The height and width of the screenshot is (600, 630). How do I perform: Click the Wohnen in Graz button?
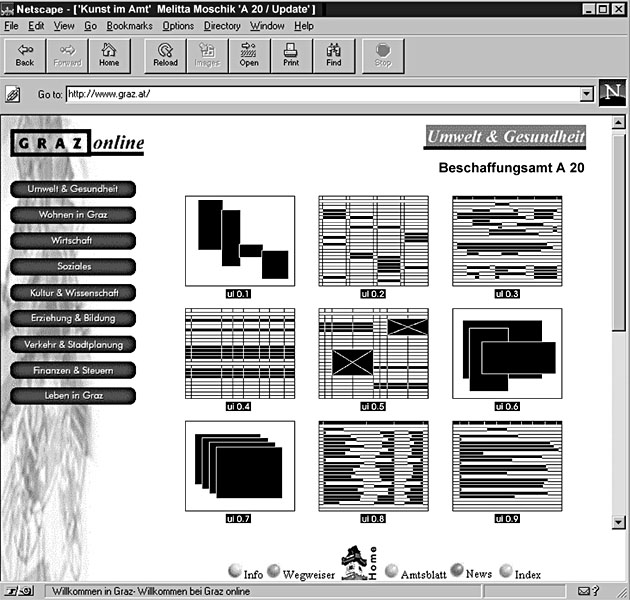pyautogui.click(x=73, y=215)
